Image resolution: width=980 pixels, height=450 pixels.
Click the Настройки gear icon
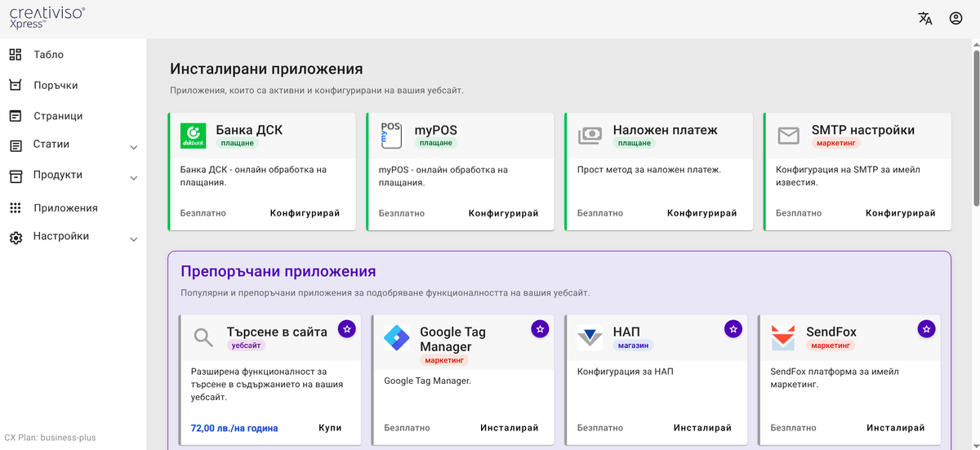[x=16, y=238]
